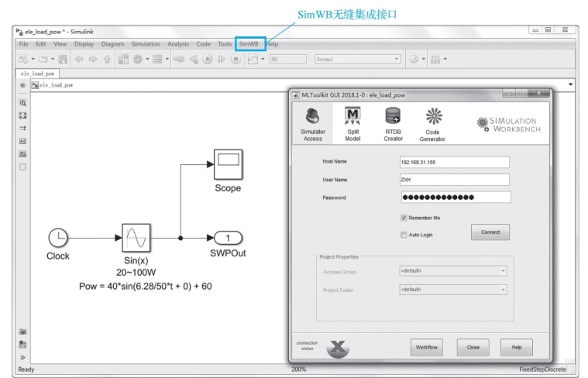Click the Up to Parent arrow icon
588x378 pixels.
tap(107, 59)
